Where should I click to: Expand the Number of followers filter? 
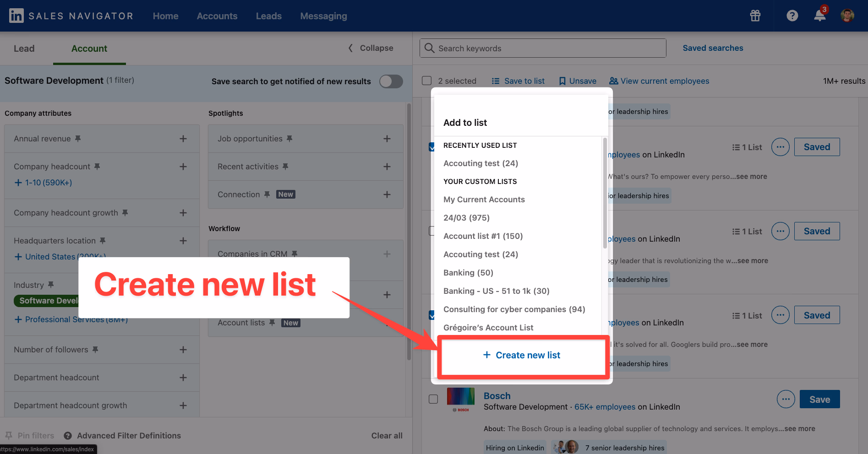tap(183, 350)
